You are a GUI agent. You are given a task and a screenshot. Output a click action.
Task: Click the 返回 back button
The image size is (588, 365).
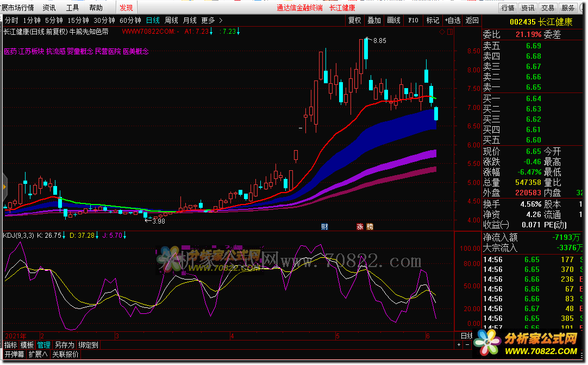point(472,20)
